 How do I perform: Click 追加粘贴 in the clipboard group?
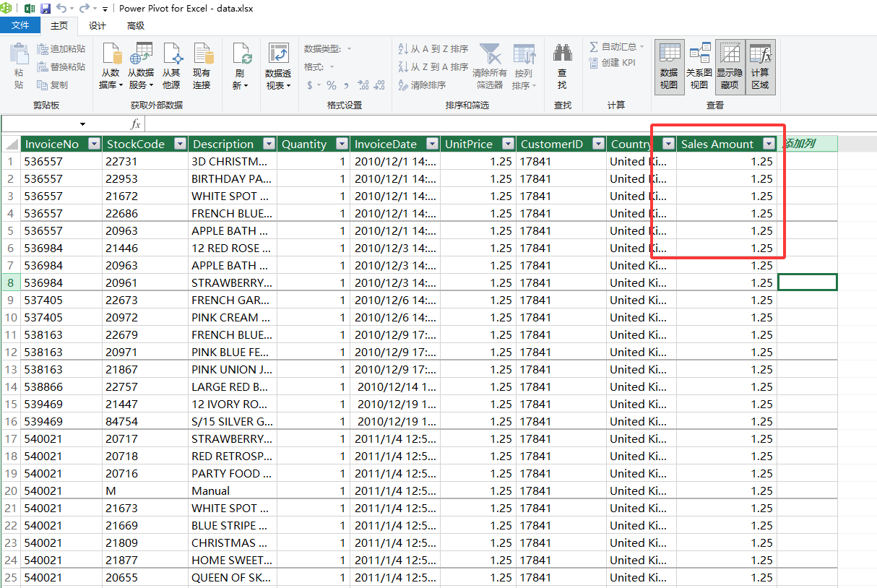click(61, 49)
